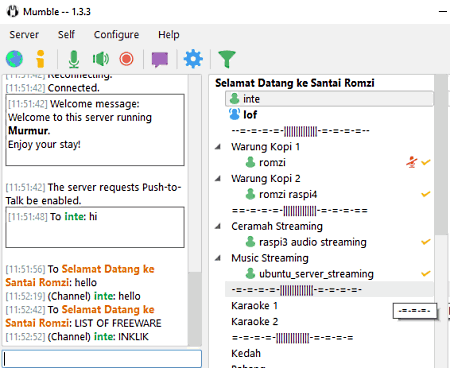Image resolution: width=450 pixels, height=368 pixels.
Task: Click romzi raspi4's authenticated checkmark icon
Action: coord(426,194)
